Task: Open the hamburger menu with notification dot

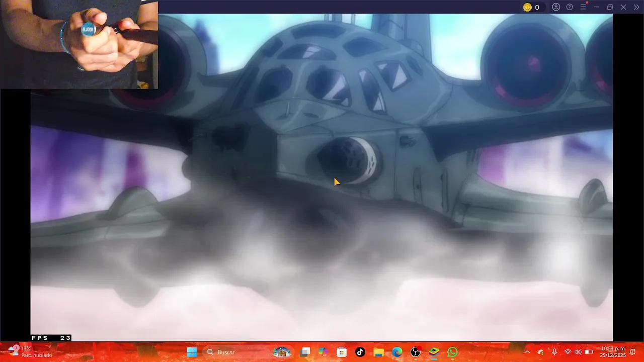Action: coord(583,7)
